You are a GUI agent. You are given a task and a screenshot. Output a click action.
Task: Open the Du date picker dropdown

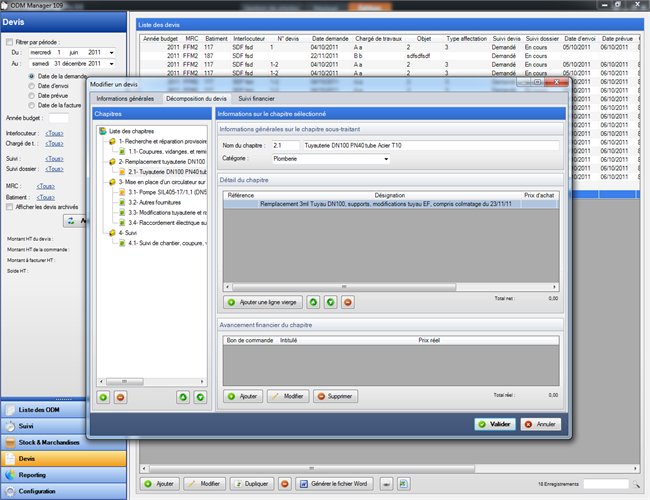(x=110, y=52)
